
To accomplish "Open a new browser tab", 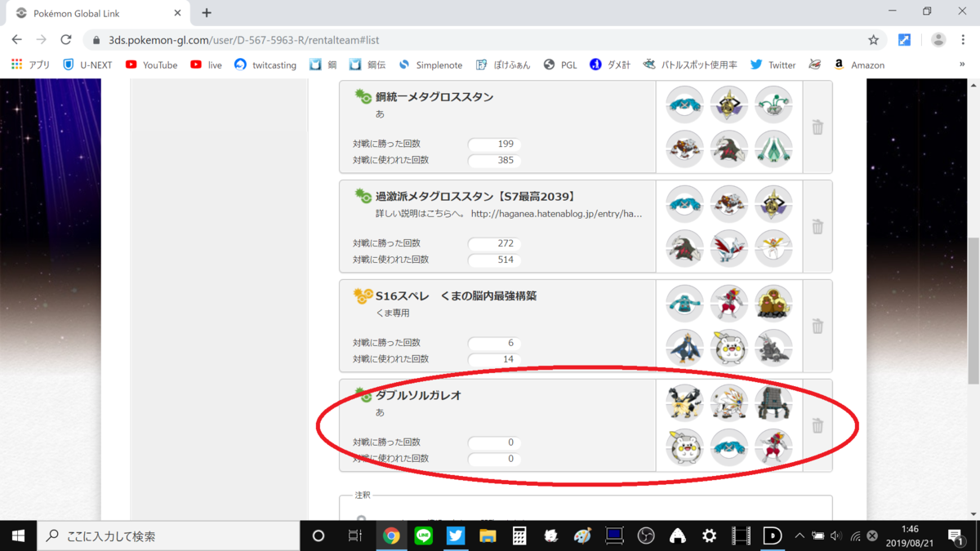I will coord(207,13).
